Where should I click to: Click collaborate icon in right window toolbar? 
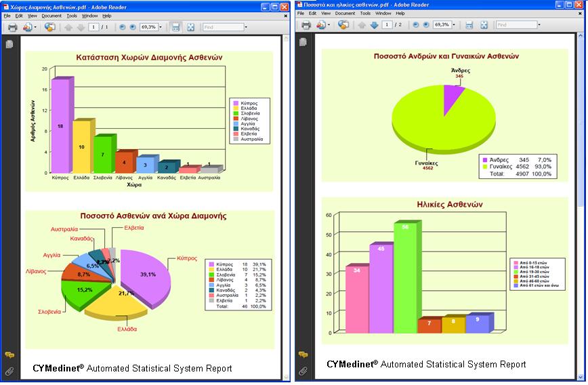tap(343, 25)
